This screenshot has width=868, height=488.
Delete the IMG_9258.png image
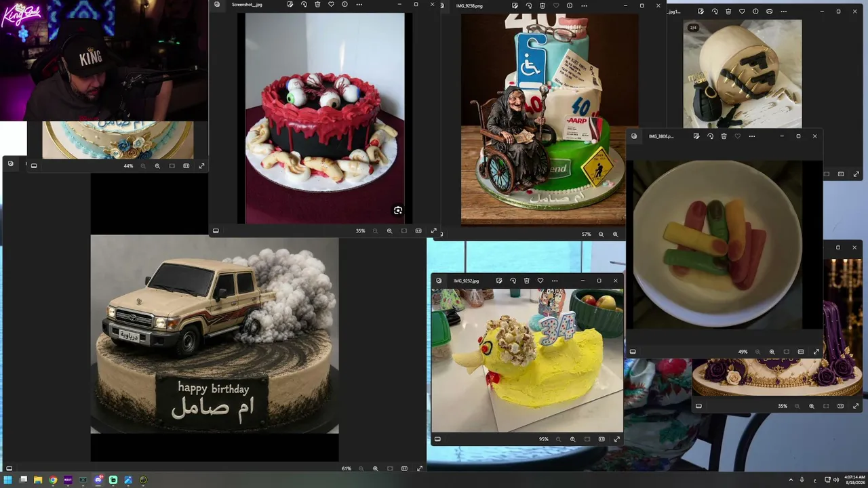pyautogui.click(x=542, y=6)
